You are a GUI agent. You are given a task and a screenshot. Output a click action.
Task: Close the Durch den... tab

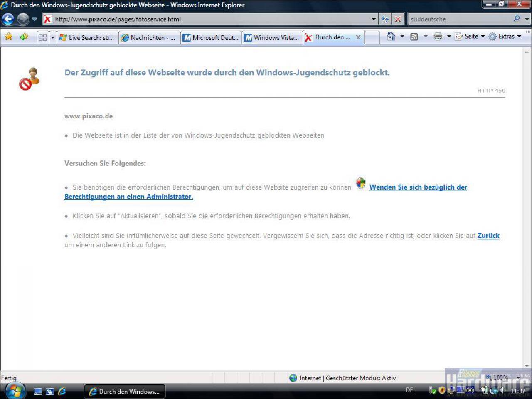pyautogui.click(x=358, y=37)
